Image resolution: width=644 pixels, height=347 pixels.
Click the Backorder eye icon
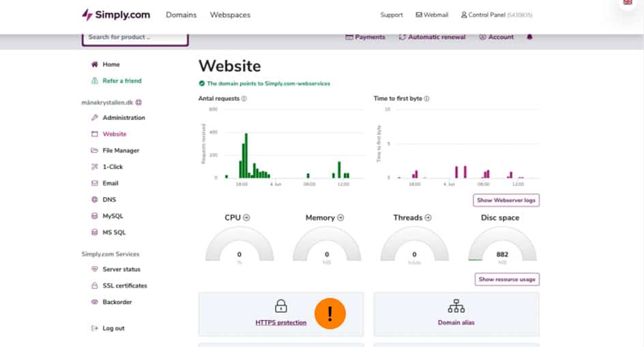(94, 302)
